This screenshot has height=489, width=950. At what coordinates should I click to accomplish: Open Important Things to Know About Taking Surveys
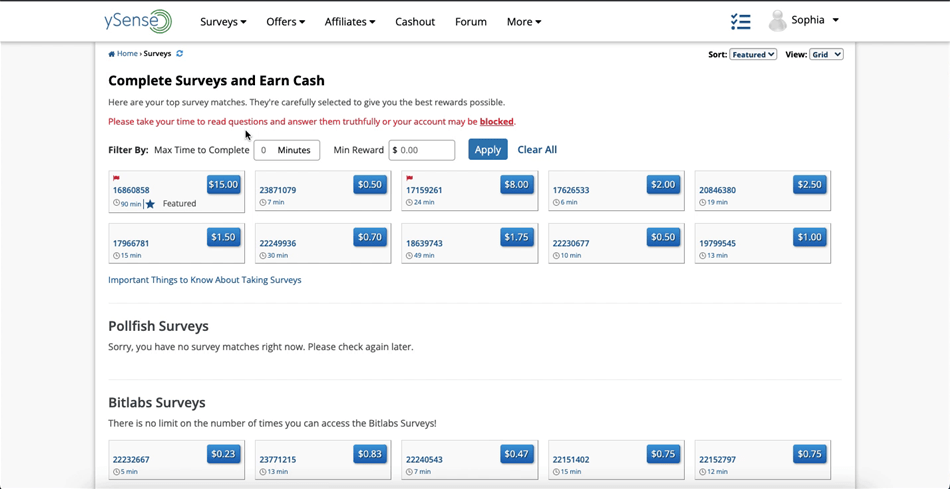[x=205, y=280]
